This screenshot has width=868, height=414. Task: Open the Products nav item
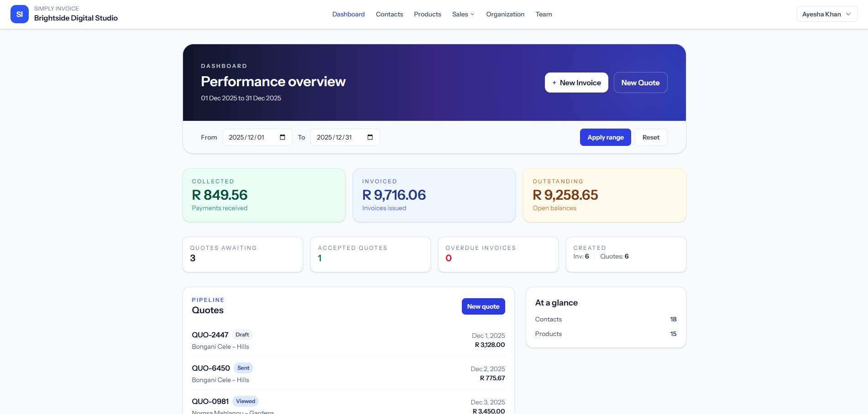428,14
